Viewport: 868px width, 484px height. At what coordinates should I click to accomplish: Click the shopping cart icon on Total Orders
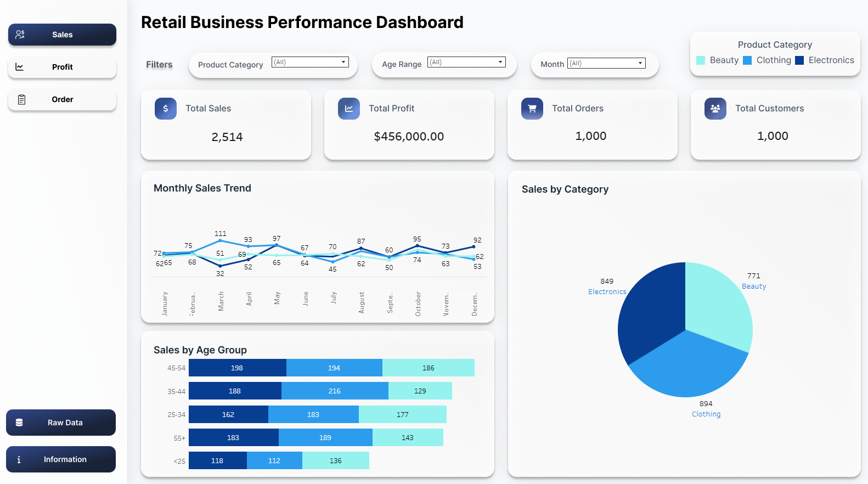tap(532, 109)
